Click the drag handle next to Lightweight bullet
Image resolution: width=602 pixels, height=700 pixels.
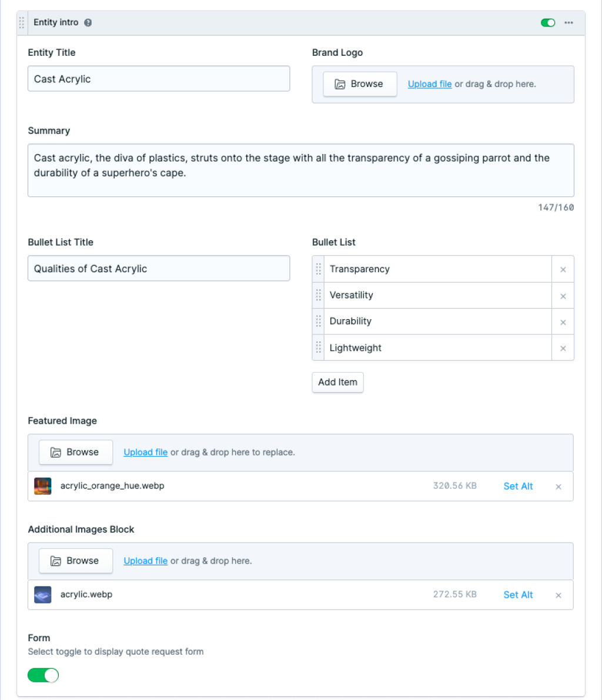[x=318, y=347]
